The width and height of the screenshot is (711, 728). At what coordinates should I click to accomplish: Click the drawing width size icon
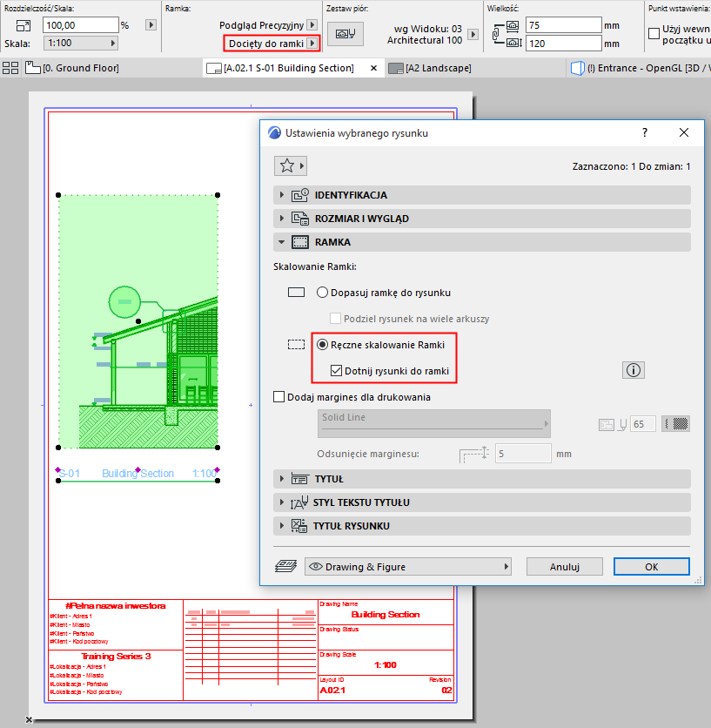[513, 25]
